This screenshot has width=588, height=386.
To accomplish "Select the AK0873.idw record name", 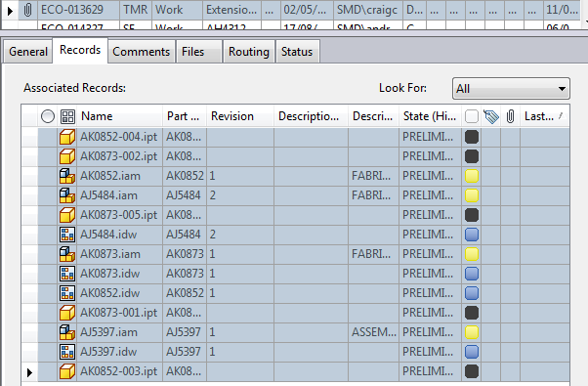I will coord(109,274).
